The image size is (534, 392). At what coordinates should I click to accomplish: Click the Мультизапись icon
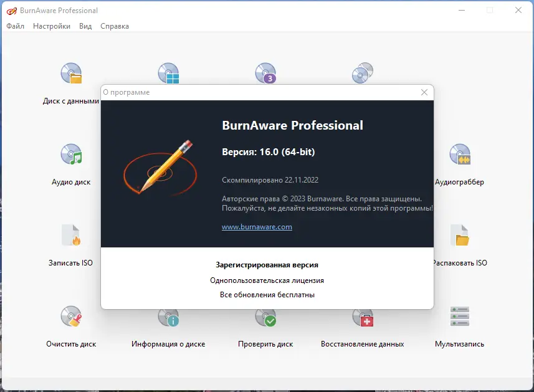point(460,316)
